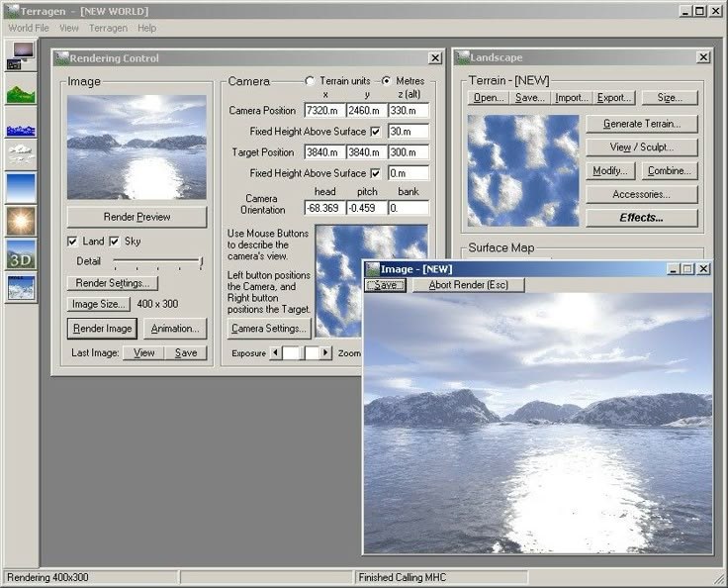Minimize the Image - [NEW] window
Screen dimensions: 728x588
[x=674, y=268]
